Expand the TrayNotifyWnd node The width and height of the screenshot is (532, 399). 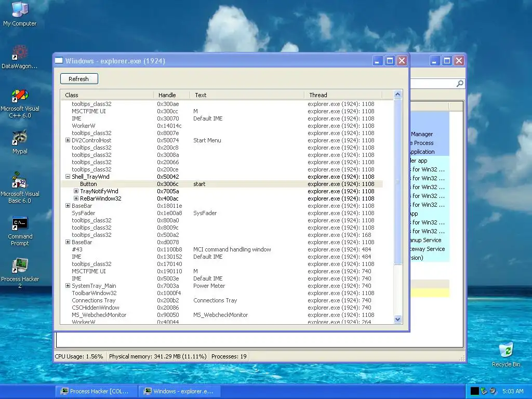(76, 191)
